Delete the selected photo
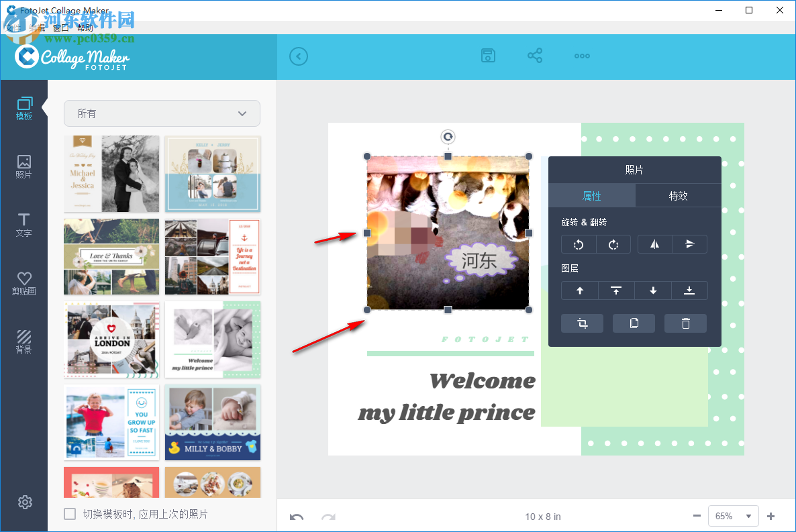This screenshot has width=796, height=532. 685,323
